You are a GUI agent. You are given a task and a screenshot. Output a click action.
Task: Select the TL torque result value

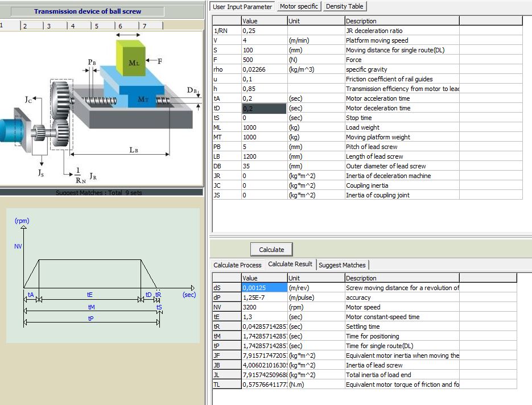(x=265, y=385)
